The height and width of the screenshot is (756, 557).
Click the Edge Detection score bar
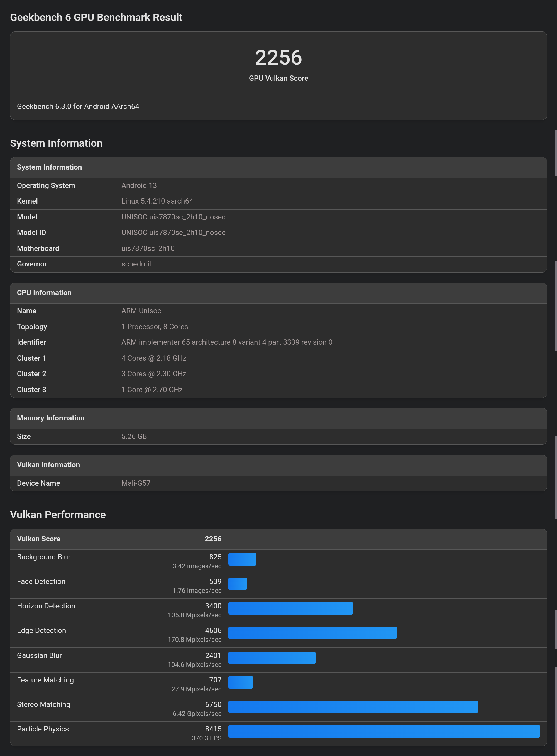(312, 633)
